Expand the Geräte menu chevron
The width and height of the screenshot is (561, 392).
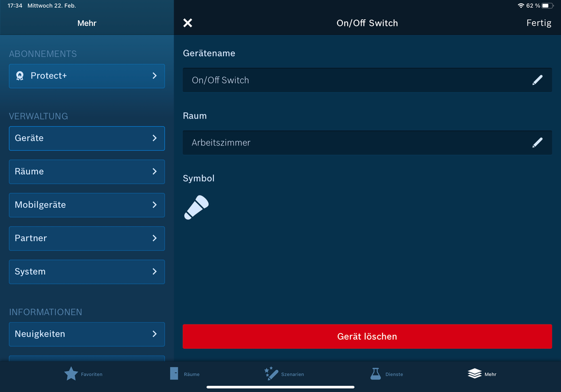154,138
